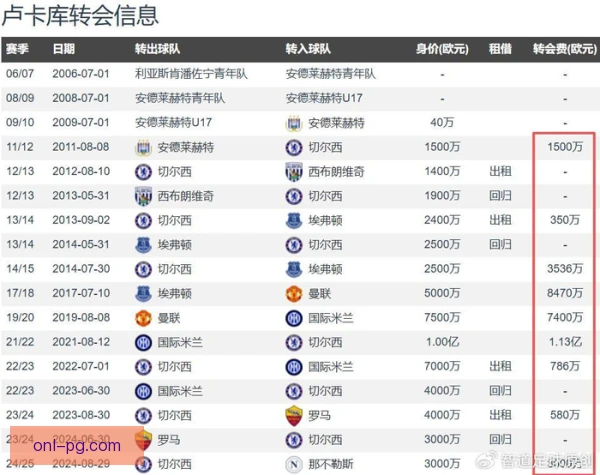Select Everton crest in the 2014-05-31 row
This screenshot has width=600, height=475.
(x=143, y=245)
